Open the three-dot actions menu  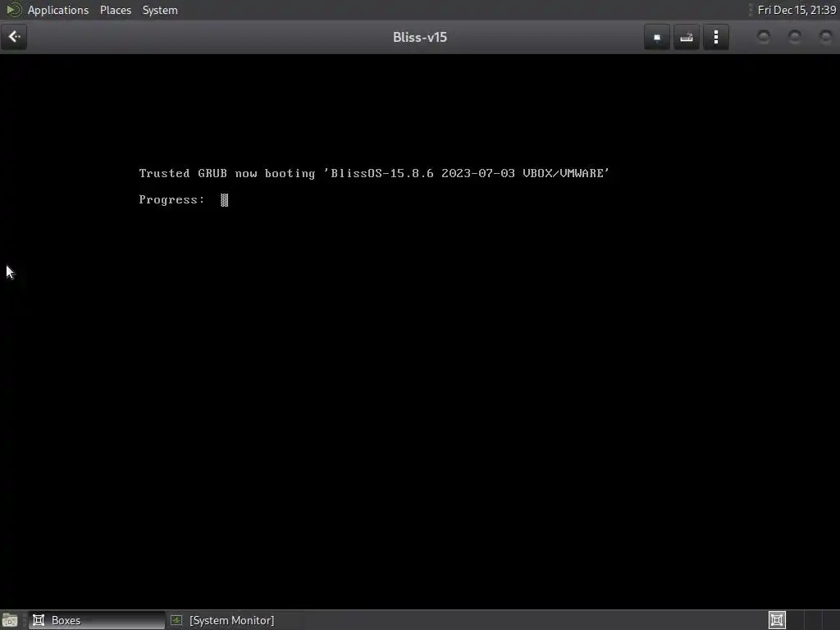click(715, 38)
